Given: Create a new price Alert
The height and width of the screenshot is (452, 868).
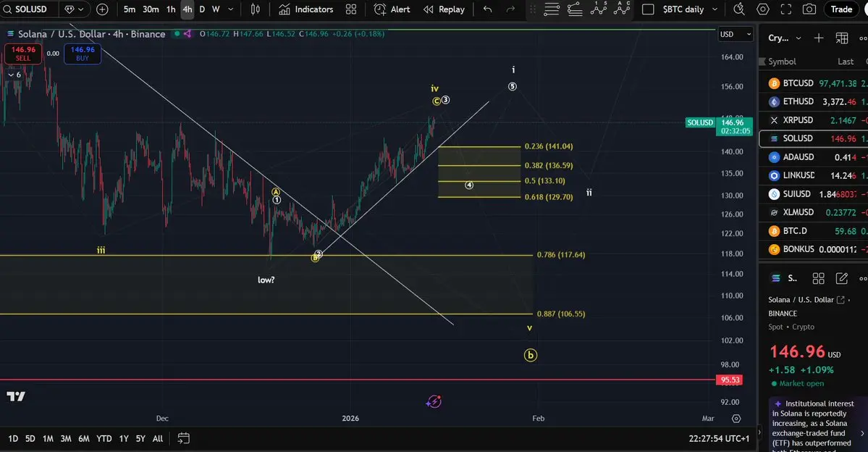Looking at the screenshot, I should 392,9.
